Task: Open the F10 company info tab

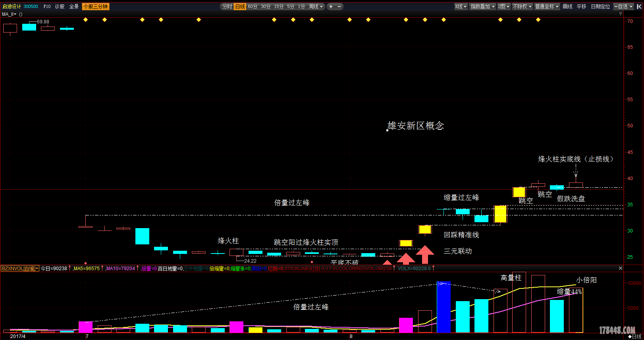Action: pyautogui.click(x=47, y=6)
